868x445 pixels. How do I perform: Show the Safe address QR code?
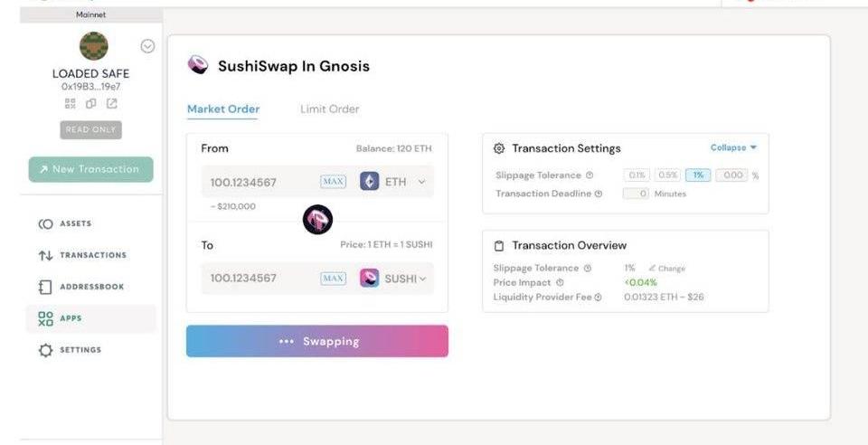tap(70, 104)
